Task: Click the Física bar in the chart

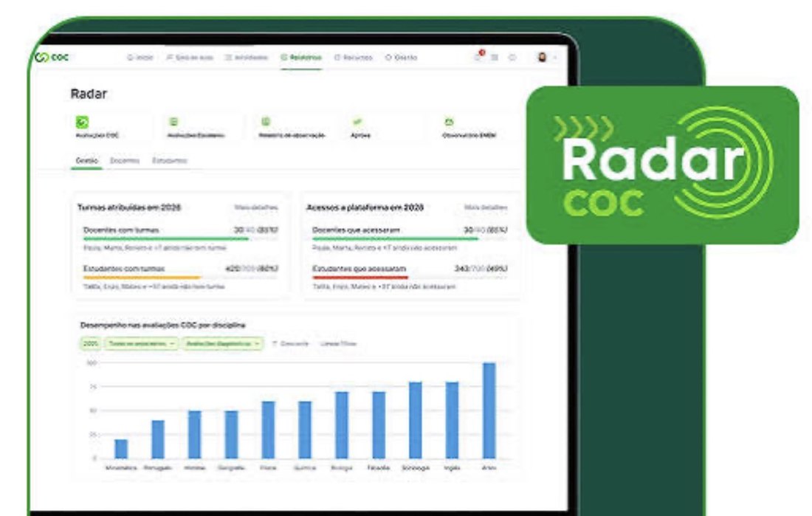Action: [268, 430]
